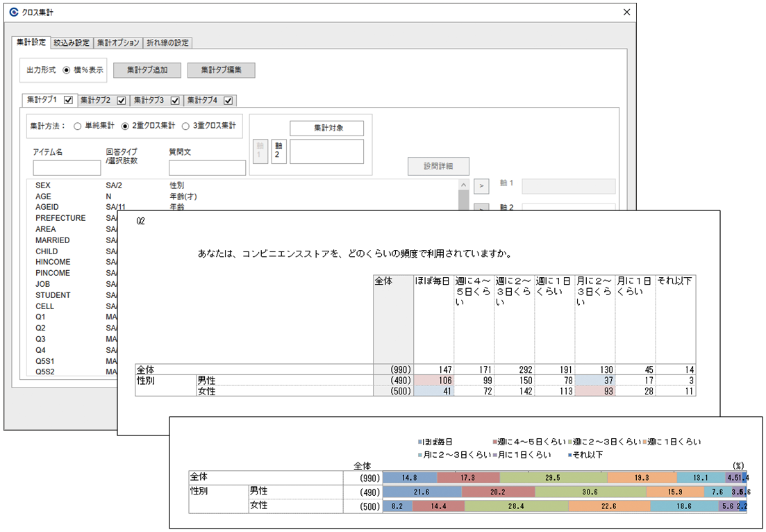Disable the checkbox on 集計タブ4

(228, 101)
